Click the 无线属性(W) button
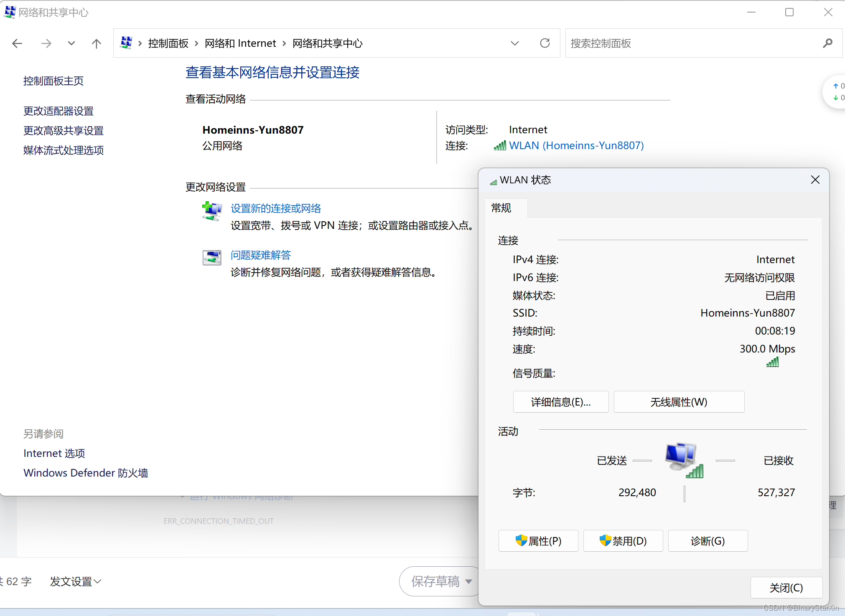This screenshot has height=616, width=845. 679,402
